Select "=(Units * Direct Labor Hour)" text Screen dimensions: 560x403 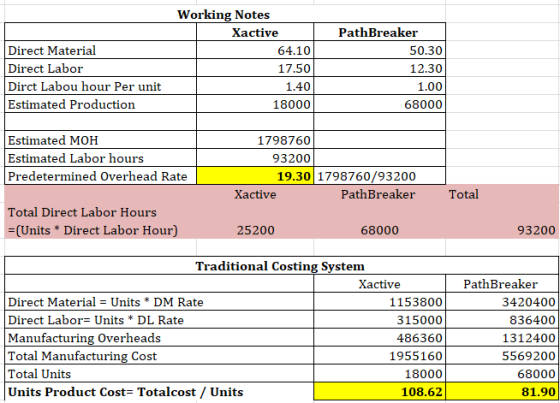pos(93,230)
